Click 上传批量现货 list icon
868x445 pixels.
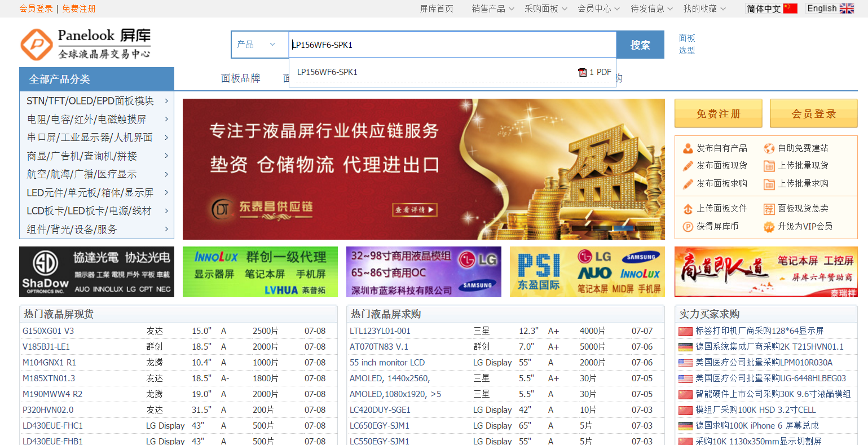(769, 166)
